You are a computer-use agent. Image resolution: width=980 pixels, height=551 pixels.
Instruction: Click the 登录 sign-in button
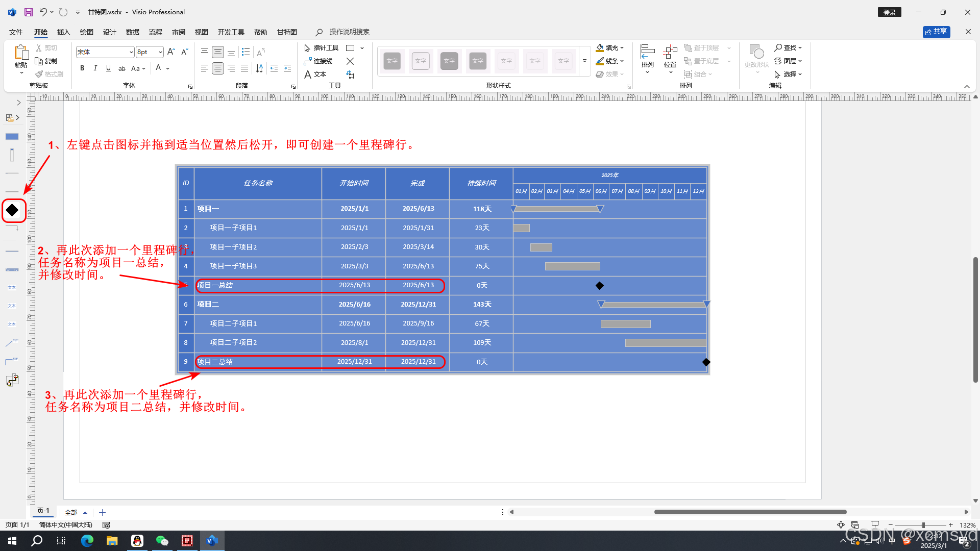pos(889,12)
